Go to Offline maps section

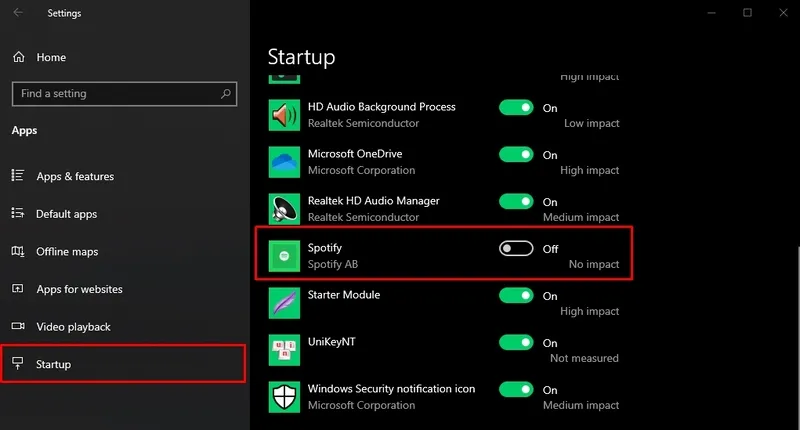(x=67, y=252)
